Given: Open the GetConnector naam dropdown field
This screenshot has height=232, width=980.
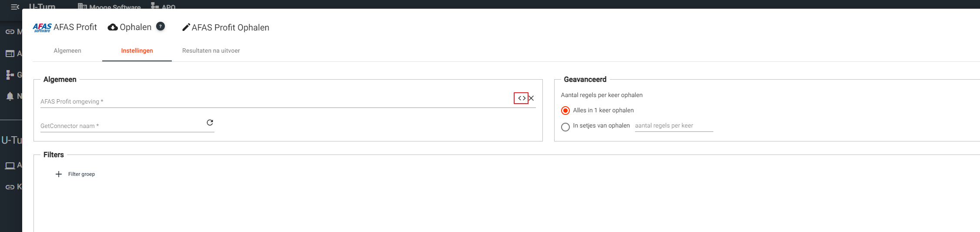Looking at the screenshot, I should point(122,126).
